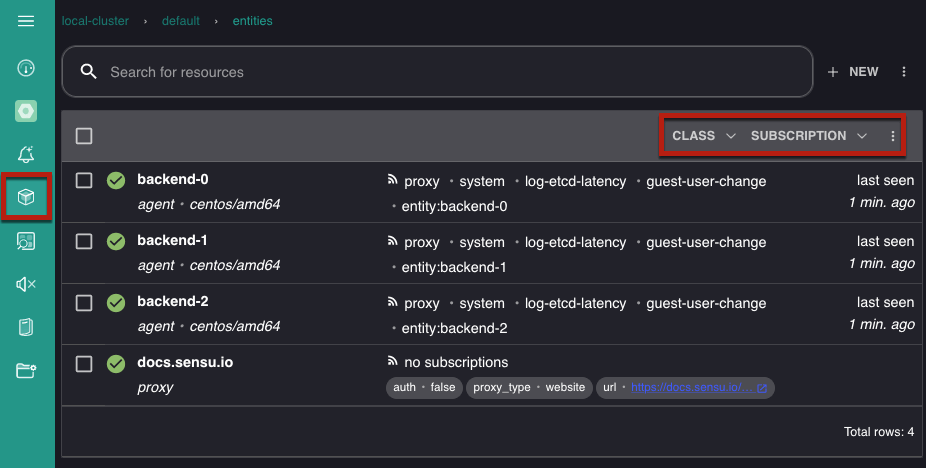Tick the select-all checkbox in table header

click(x=84, y=136)
